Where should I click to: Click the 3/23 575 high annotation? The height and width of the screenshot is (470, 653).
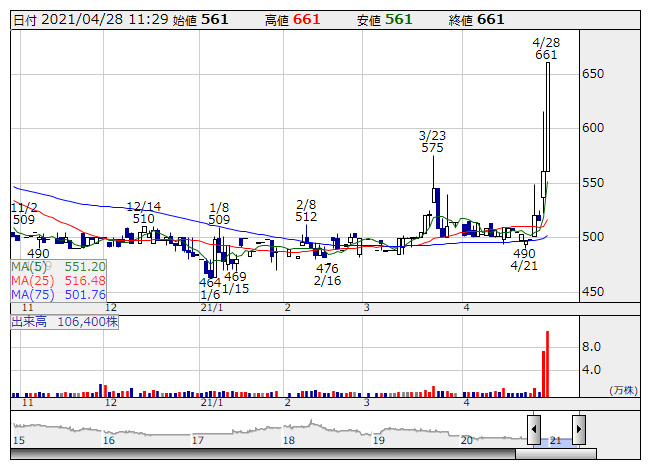click(x=432, y=142)
